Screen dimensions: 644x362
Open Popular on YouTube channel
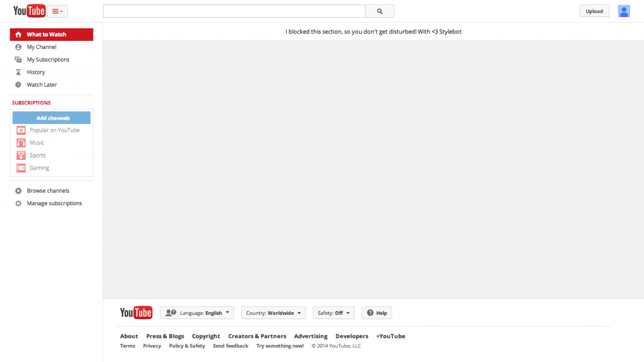(55, 130)
